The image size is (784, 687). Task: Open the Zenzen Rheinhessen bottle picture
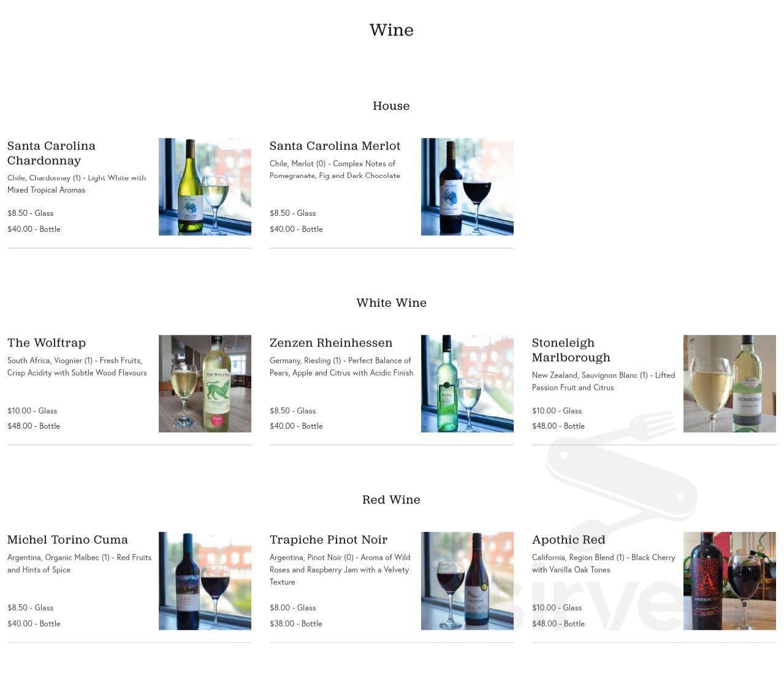click(467, 383)
